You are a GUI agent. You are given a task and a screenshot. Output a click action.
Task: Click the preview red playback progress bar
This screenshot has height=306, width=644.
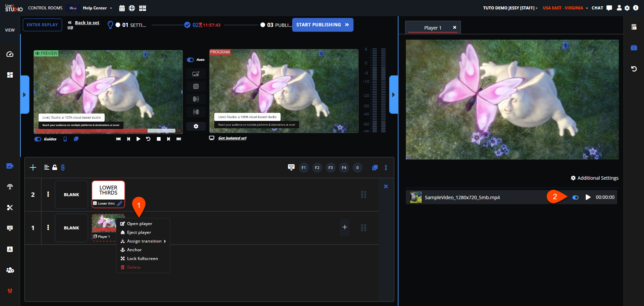click(105, 131)
